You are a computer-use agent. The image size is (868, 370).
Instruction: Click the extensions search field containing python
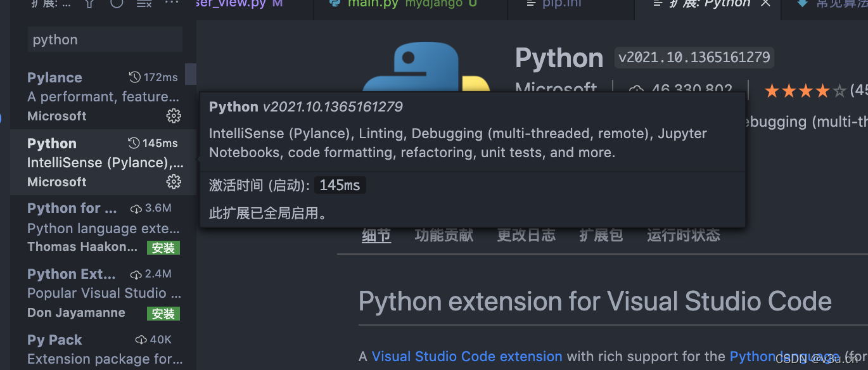pyautogui.click(x=105, y=40)
